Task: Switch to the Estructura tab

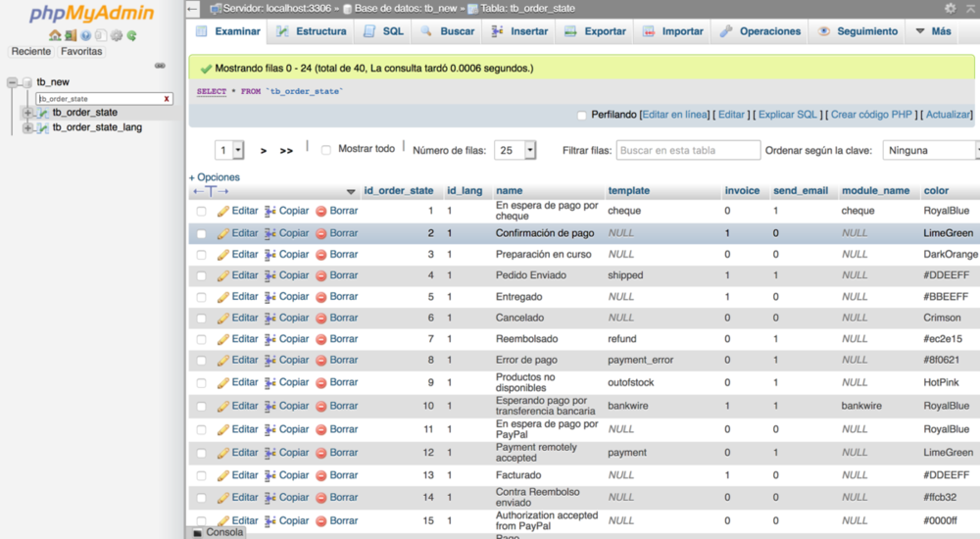Action: tap(311, 31)
